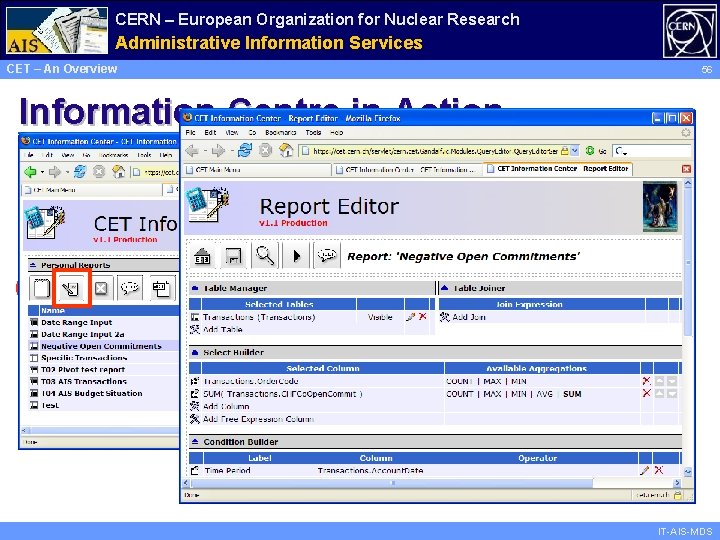Click the last toolbar icon after the speech bubble
The image size is (720, 540).
point(161,288)
